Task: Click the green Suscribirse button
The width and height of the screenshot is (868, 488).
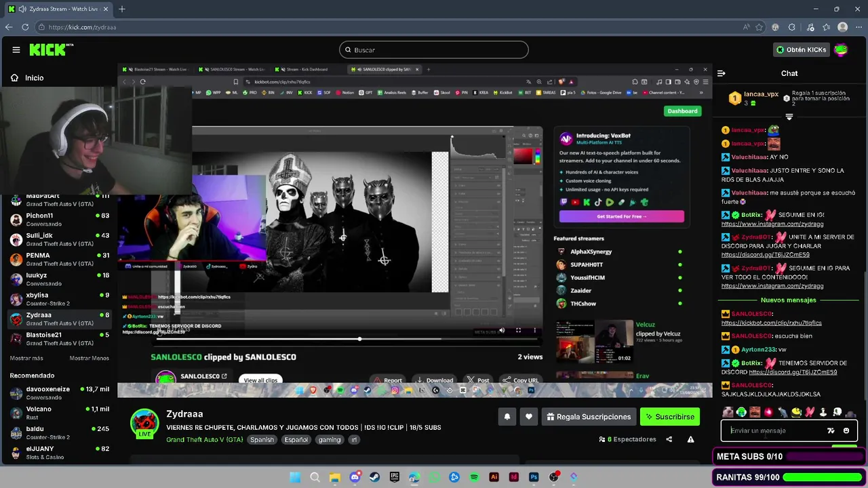Action: (x=670, y=417)
